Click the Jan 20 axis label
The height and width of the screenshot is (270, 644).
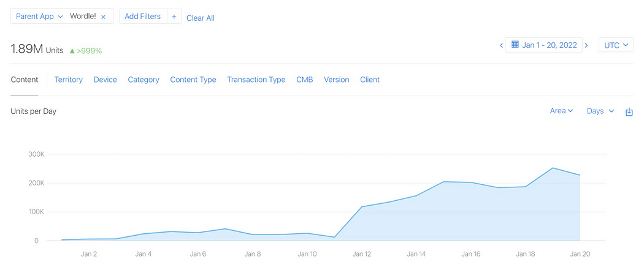[580, 254]
